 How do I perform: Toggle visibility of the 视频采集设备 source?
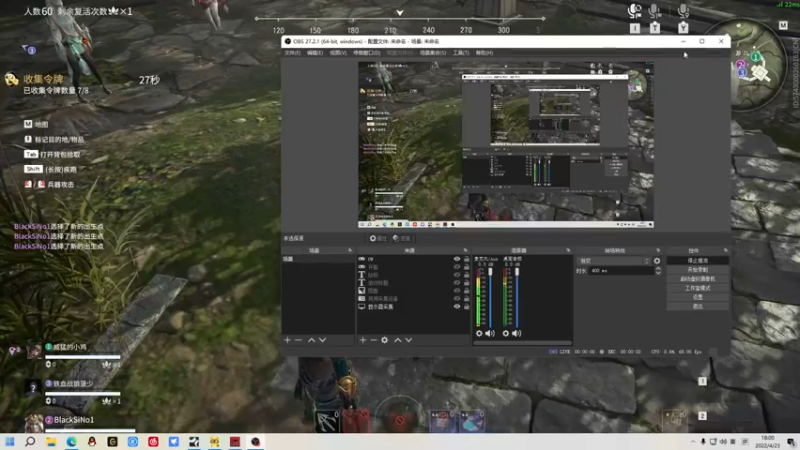click(x=457, y=298)
